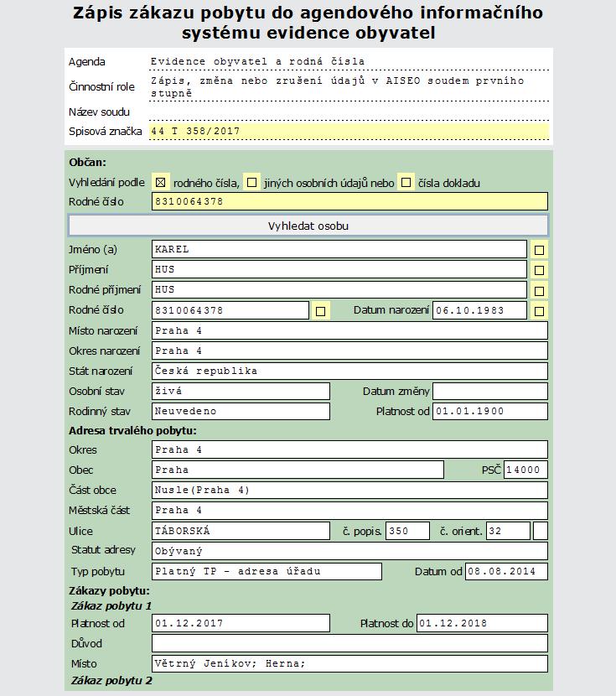
Task: Check the 'rodného čísla' search option
Action: click(x=161, y=183)
